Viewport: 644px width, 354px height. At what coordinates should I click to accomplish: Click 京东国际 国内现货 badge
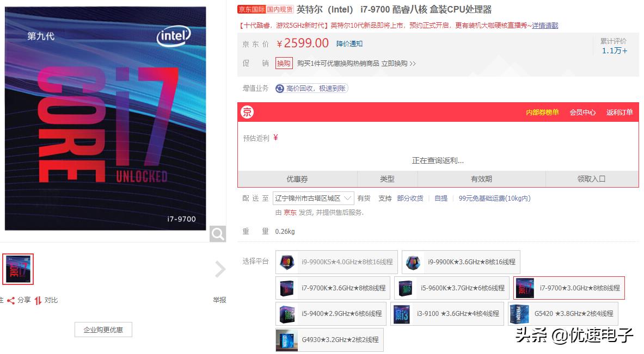click(x=265, y=9)
